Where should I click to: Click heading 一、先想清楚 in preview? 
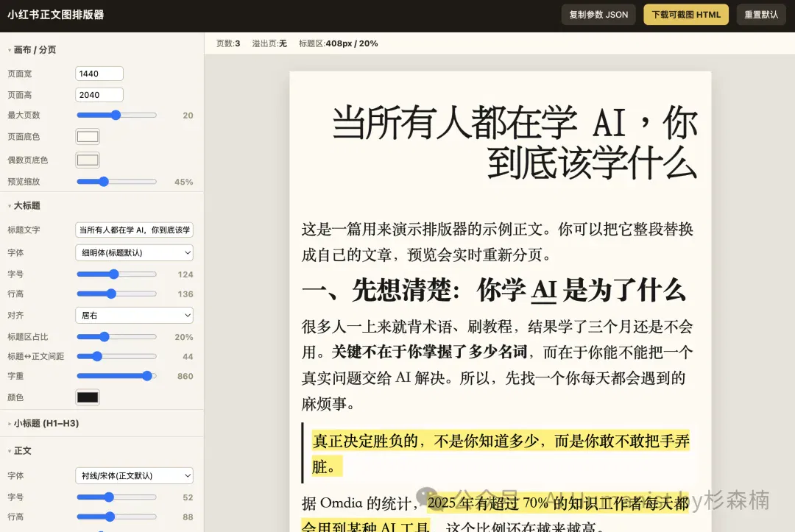point(494,291)
